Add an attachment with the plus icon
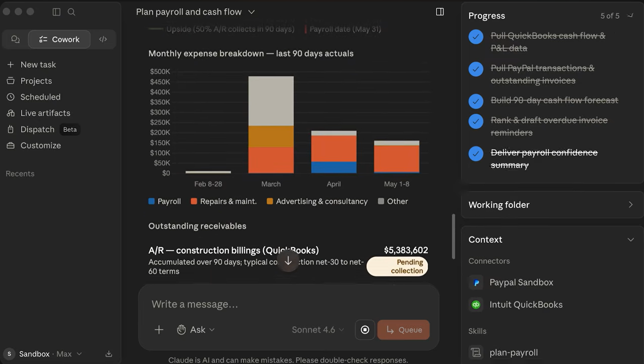Screen dimensions: 644x364 (x=159, y=330)
